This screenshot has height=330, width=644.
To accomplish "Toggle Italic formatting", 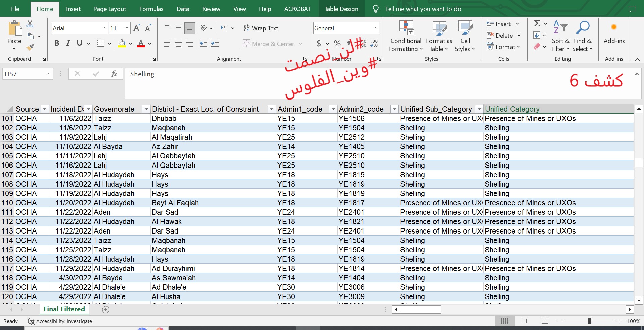I will [x=68, y=43].
